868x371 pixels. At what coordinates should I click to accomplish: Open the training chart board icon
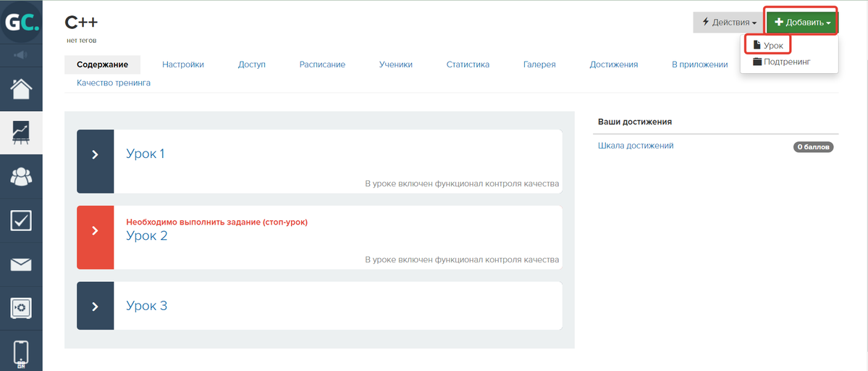[21, 132]
